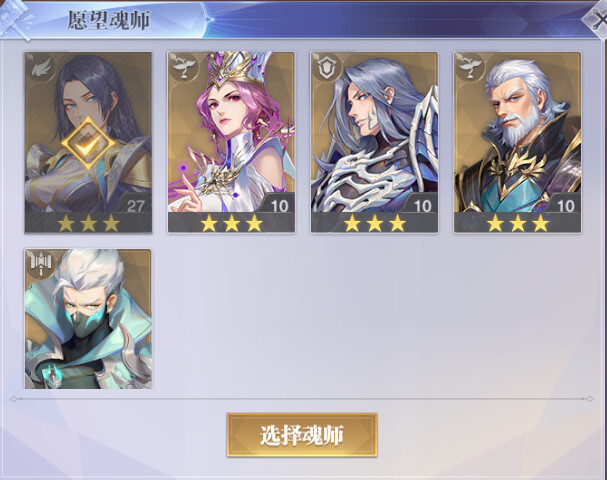Click the weapon class icon on masked hero card

[41, 264]
